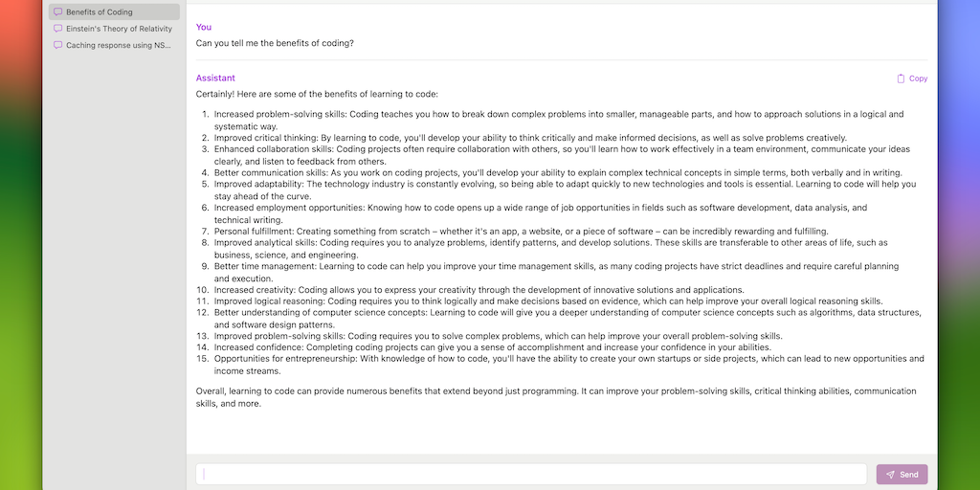Click the "Certainly! Here are some" intro line

click(x=317, y=94)
